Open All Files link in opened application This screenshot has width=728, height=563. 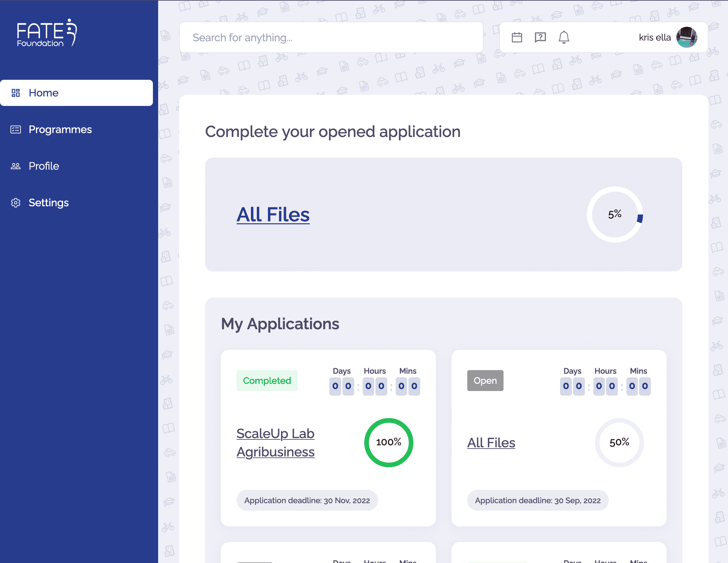273,214
